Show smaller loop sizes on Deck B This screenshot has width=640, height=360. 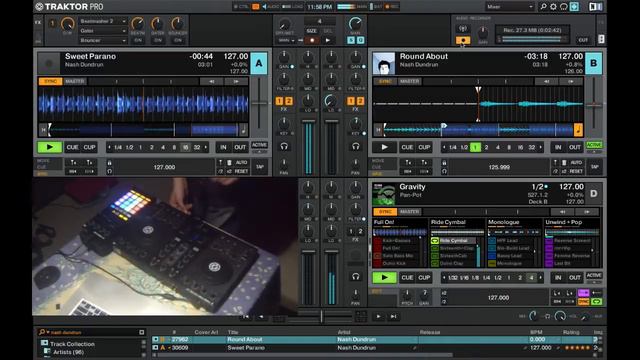(444, 147)
